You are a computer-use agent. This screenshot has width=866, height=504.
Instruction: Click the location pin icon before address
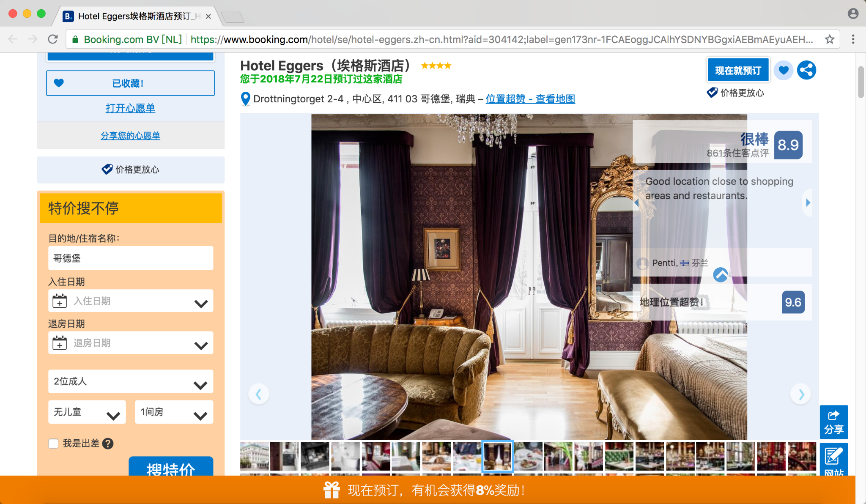(245, 99)
